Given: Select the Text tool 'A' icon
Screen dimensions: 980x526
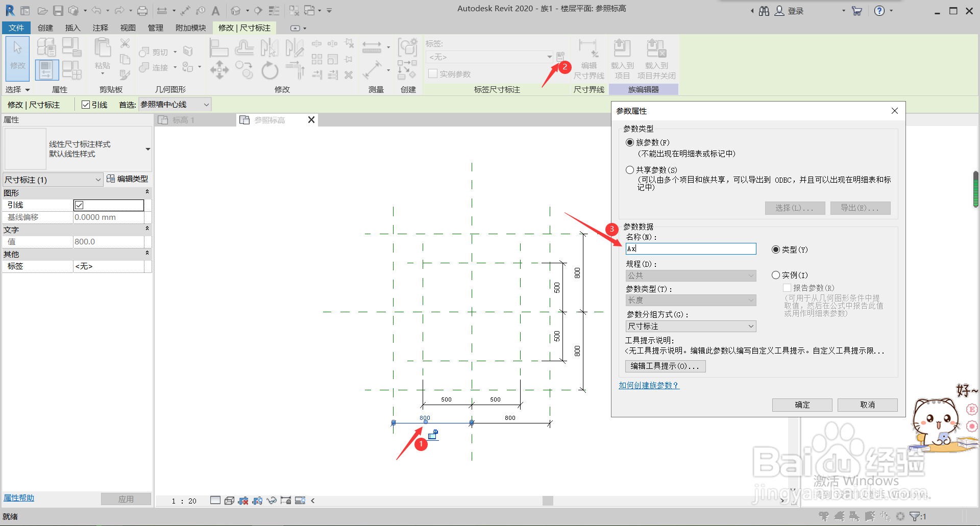Looking at the screenshot, I should [x=215, y=10].
